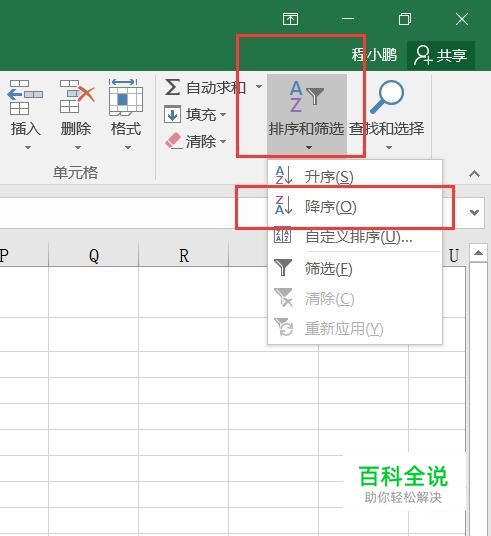This screenshot has height=536, width=491.
Task: Expand the Find and Select arrow
Action: coord(389,148)
